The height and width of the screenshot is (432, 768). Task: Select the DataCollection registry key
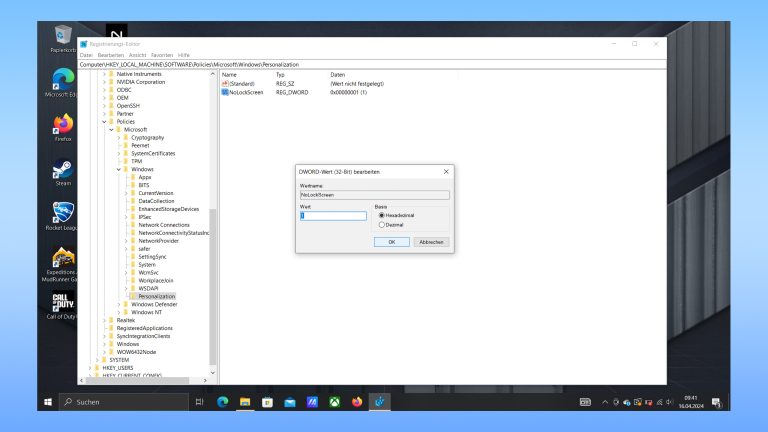click(x=156, y=201)
